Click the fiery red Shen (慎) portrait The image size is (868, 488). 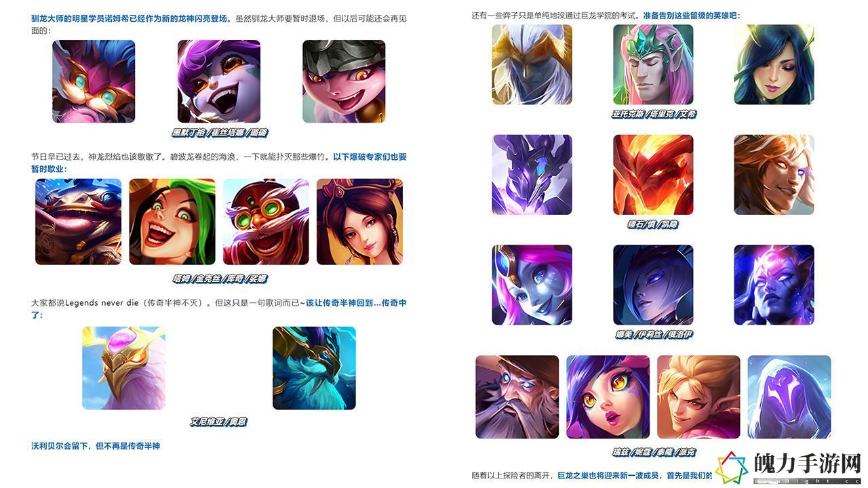pyautogui.click(x=653, y=175)
